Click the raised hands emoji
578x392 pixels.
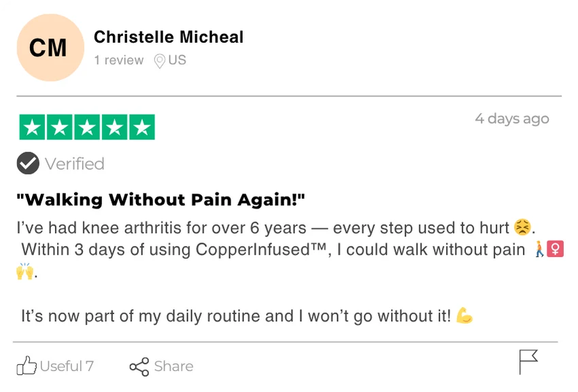pyautogui.click(x=24, y=272)
